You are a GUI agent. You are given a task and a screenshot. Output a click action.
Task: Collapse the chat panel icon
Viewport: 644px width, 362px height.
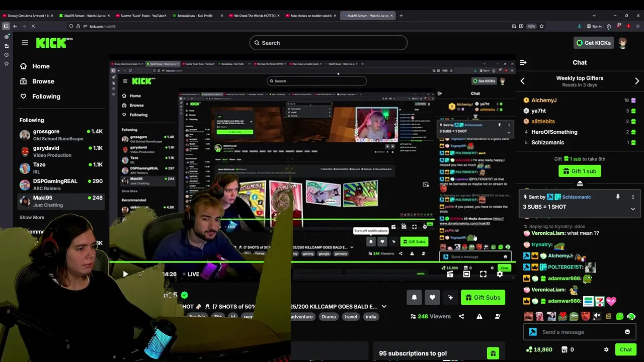tap(523, 62)
